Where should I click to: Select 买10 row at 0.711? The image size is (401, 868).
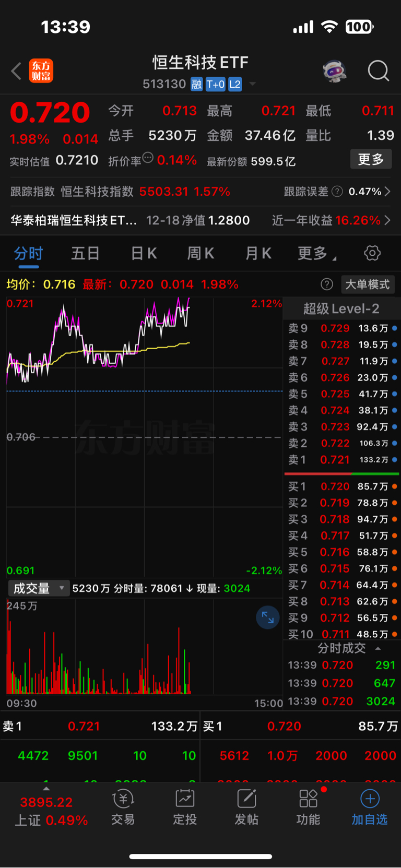[x=343, y=635]
